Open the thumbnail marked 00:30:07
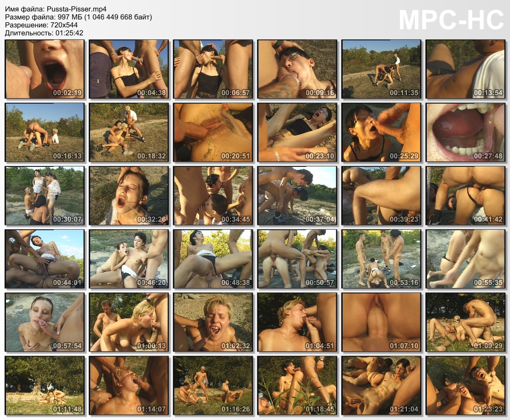 (44, 195)
